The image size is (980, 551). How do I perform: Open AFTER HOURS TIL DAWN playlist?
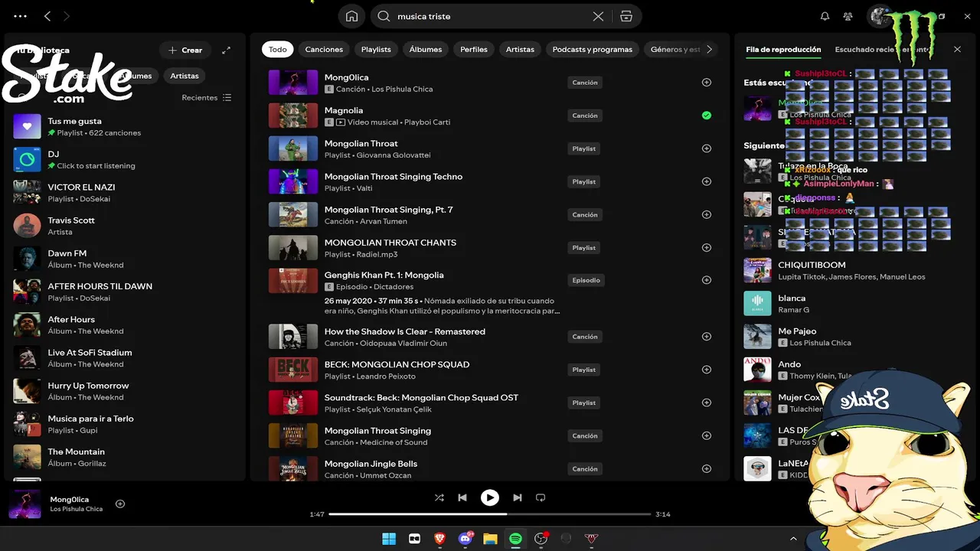126,292
